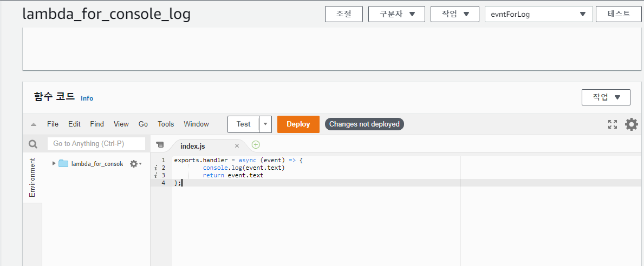Click the info marker on line 2
The width and height of the screenshot is (644, 266).
(155, 168)
